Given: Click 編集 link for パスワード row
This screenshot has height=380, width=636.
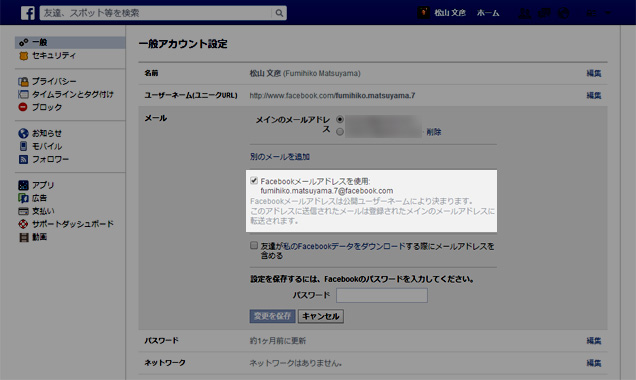Looking at the screenshot, I should [x=594, y=341].
